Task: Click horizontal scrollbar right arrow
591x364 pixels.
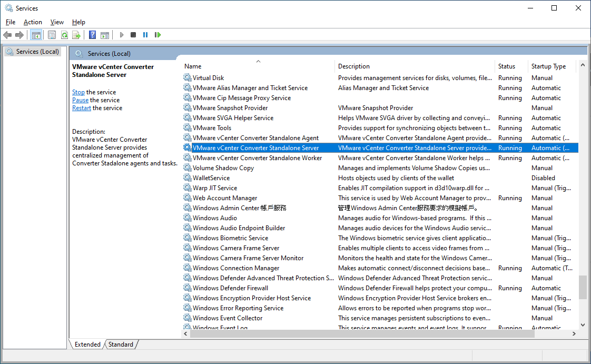Action: point(574,333)
